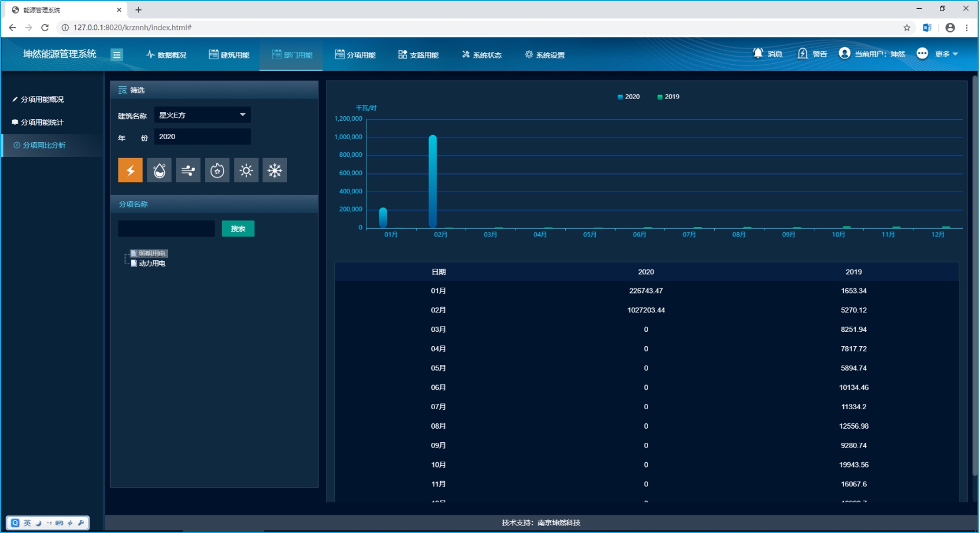Select 动力用电 in the tree
Image resolution: width=980 pixels, height=533 pixels.
click(x=152, y=264)
